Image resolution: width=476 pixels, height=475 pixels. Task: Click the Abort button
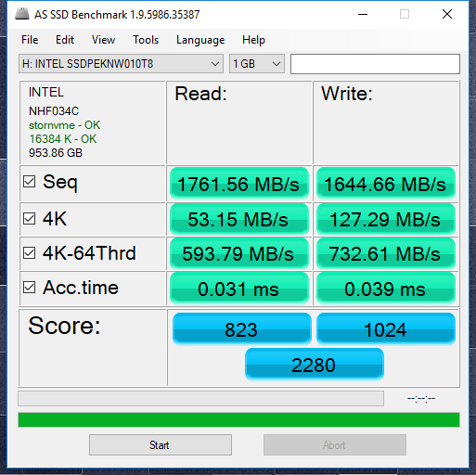(335, 445)
